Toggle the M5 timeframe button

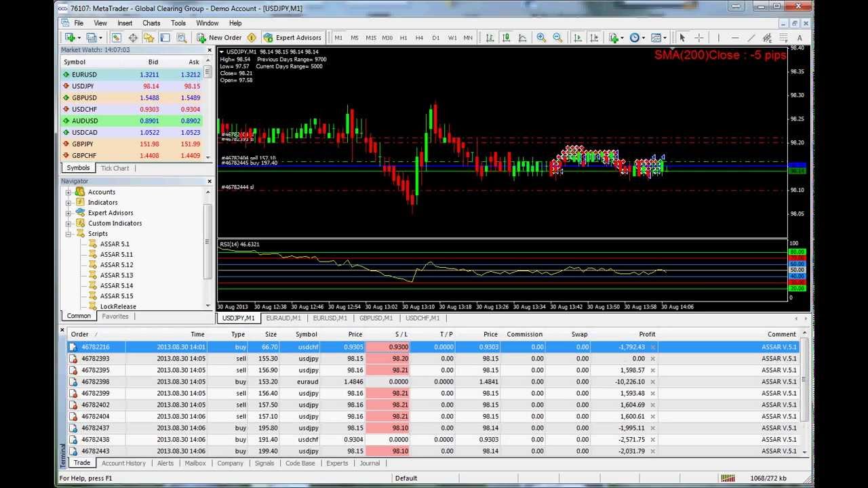point(355,38)
